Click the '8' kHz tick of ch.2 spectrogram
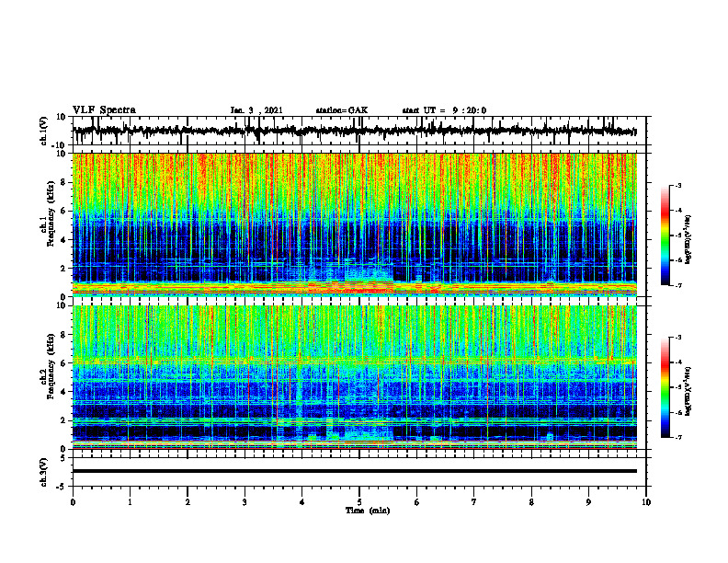Viewport: 728px width, 563px height. [63, 335]
